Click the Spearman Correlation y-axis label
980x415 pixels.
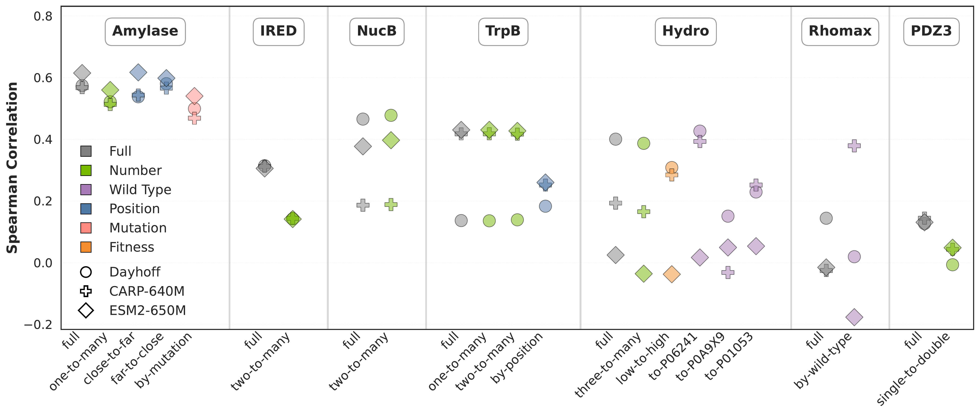click(x=12, y=168)
